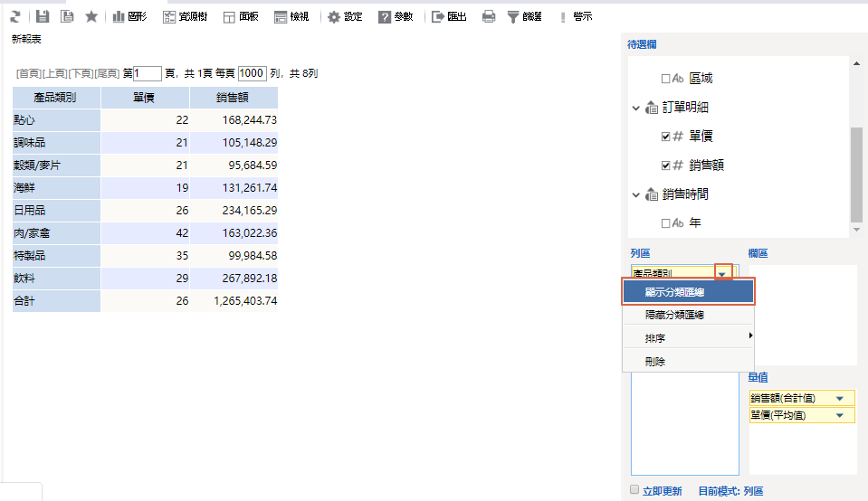The image size is (868, 501).
Task: Choose 隱藏分類匯總 menu option
Action: [x=674, y=315]
